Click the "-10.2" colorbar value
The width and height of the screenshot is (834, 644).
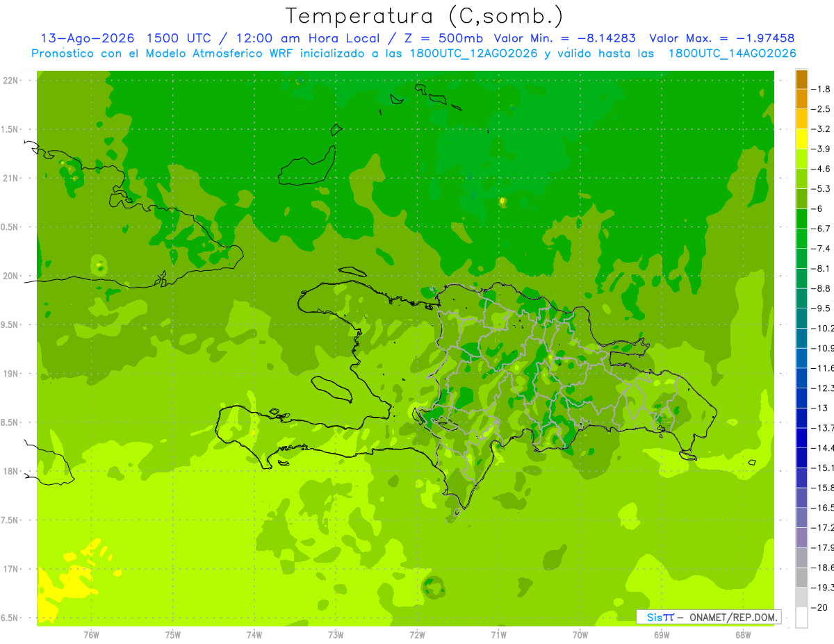(824, 328)
